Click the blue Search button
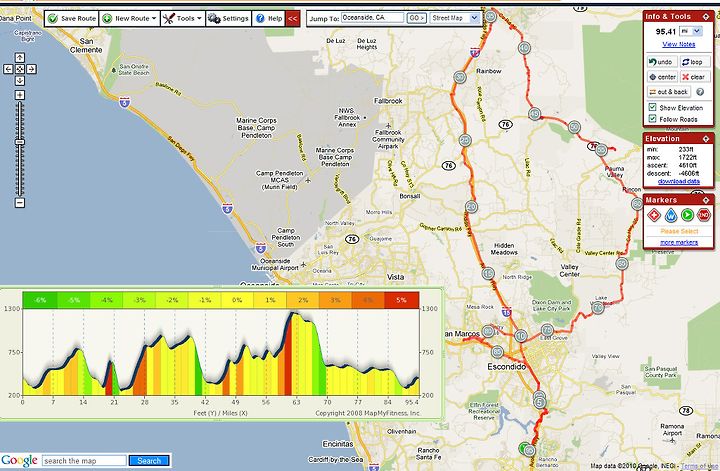This screenshot has height=471, width=720. tap(149, 460)
